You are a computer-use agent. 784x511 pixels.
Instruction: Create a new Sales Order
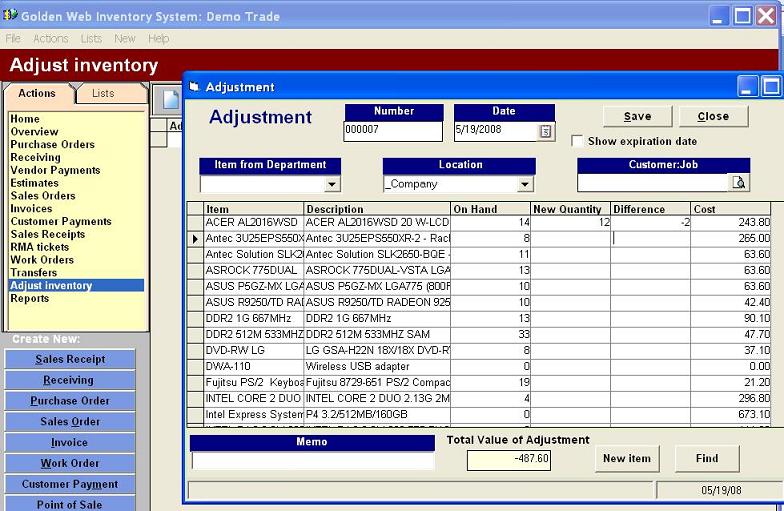pyautogui.click(x=70, y=422)
